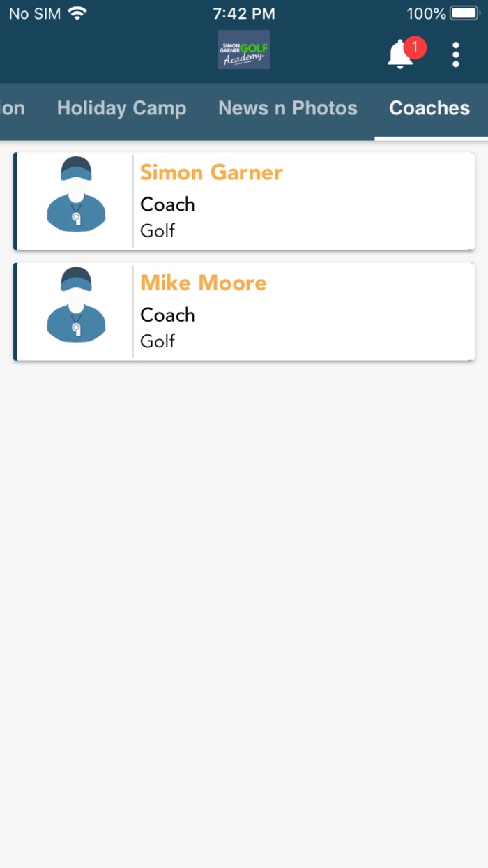
Task: Select the Coach label under Mike Moore
Action: tap(167, 315)
